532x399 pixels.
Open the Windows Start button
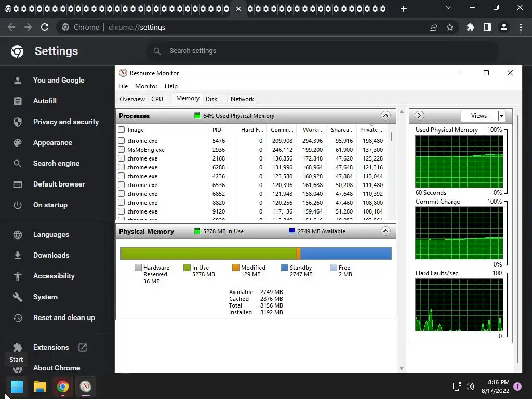coord(17,387)
